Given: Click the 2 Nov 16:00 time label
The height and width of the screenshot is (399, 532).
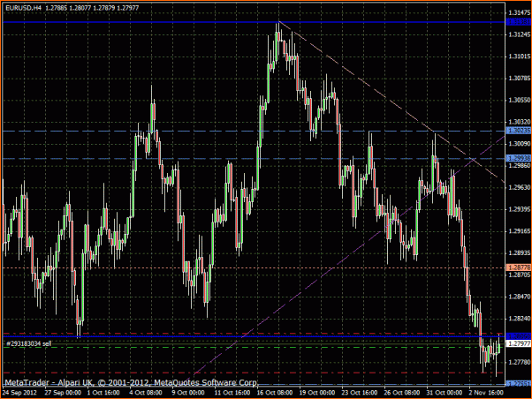Looking at the screenshot, I should [x=486, y=393].
